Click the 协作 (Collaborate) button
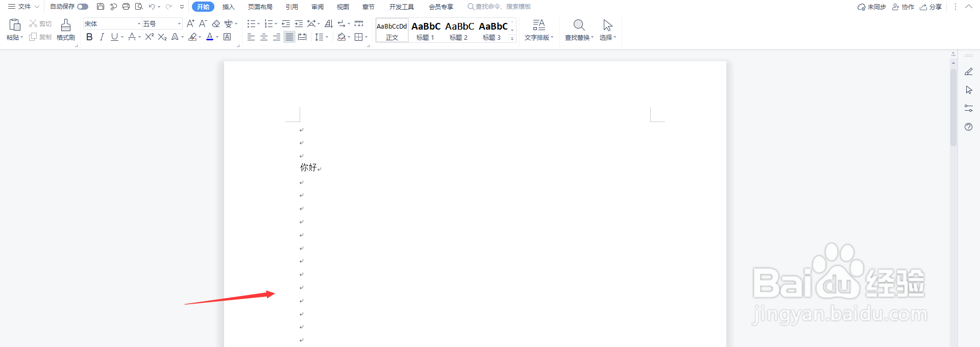 click(903, 7)
